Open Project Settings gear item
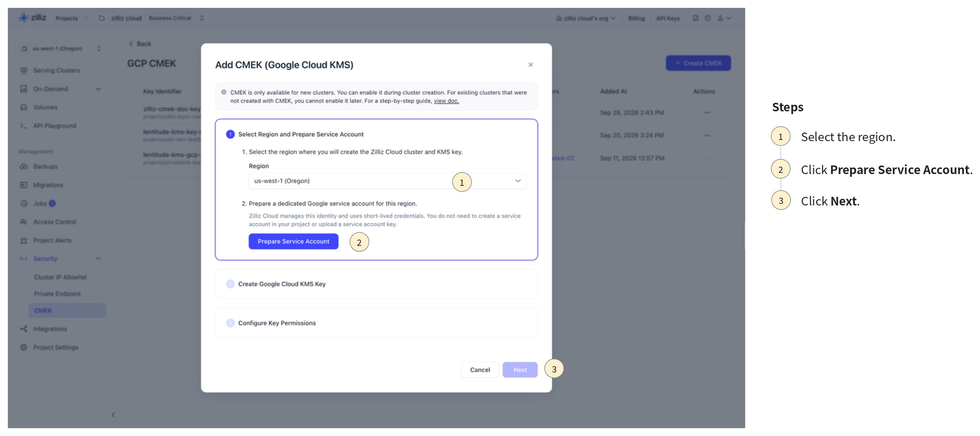The image size is (980, 436). tap(56, 347)
